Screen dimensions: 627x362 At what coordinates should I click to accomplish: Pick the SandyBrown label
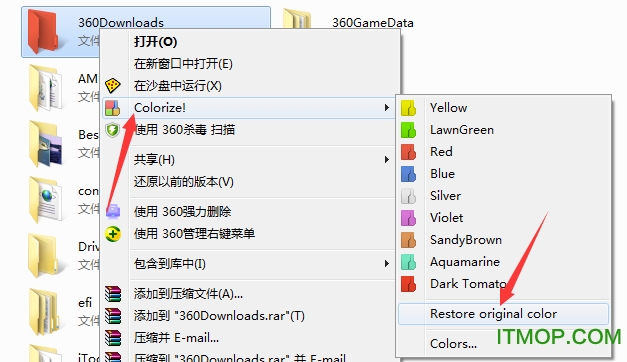tap(465, 240)
